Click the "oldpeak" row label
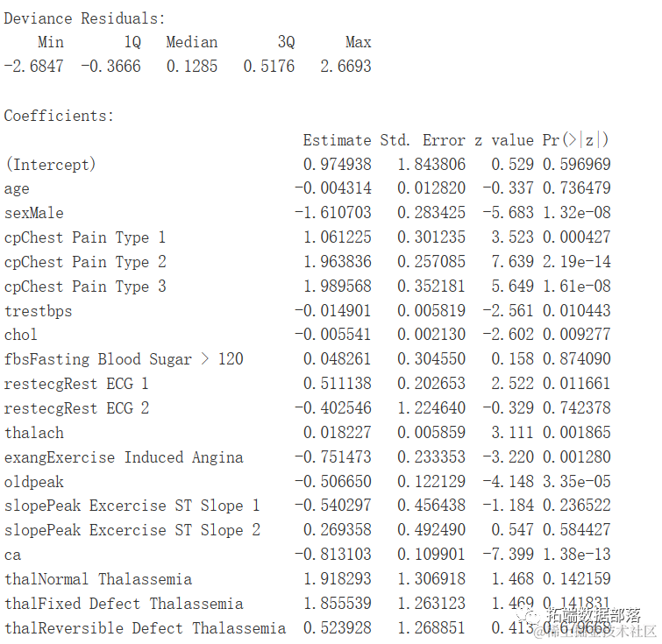This screenshot has height=644, width=662. pyautogui.click(x=34, y=482)
